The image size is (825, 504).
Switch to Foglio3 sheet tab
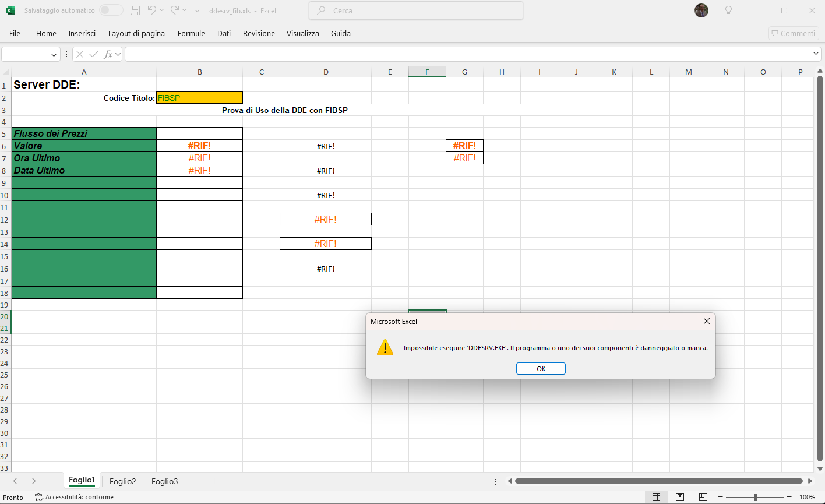click(165, 481)
